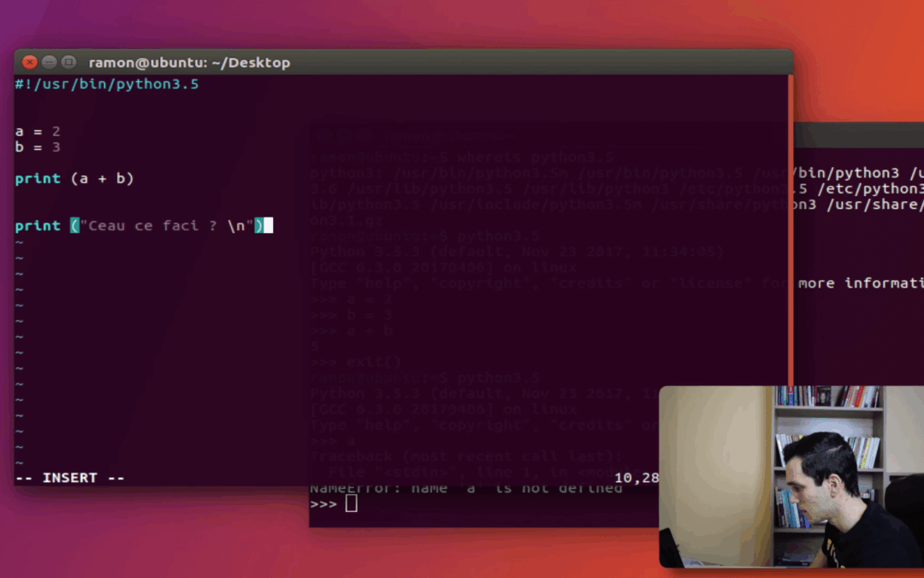Image resolution: width=924 pixels, height=578 pixels.
Task: Click the maximize icon on the vim window
Action: coord(68,62)
